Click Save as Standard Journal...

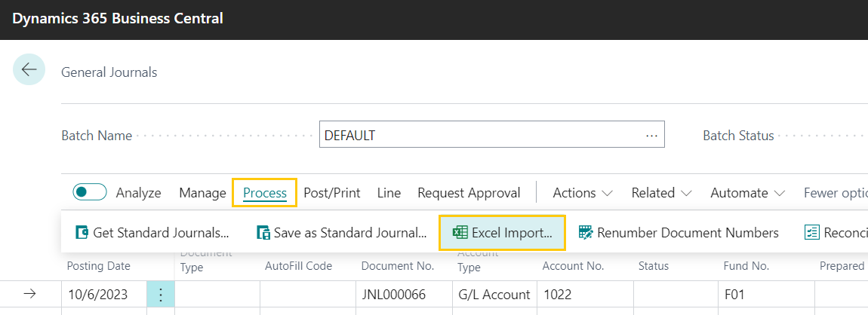click(x=342, y=233)
